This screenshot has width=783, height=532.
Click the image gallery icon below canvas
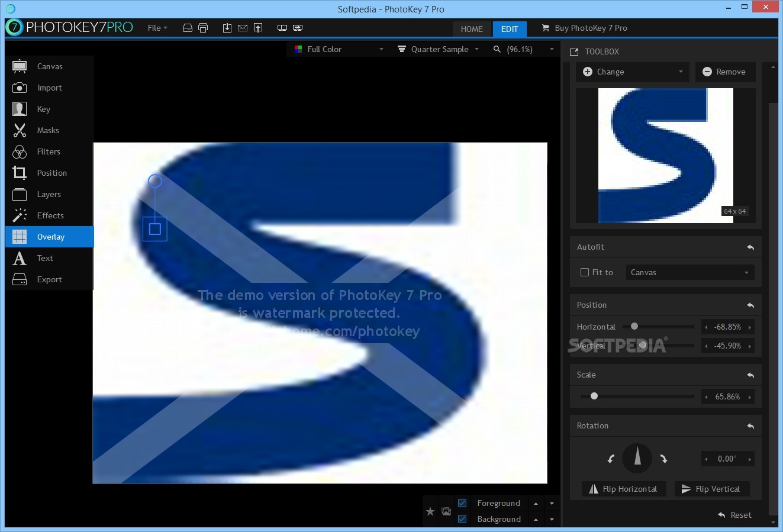coord(446,511)
